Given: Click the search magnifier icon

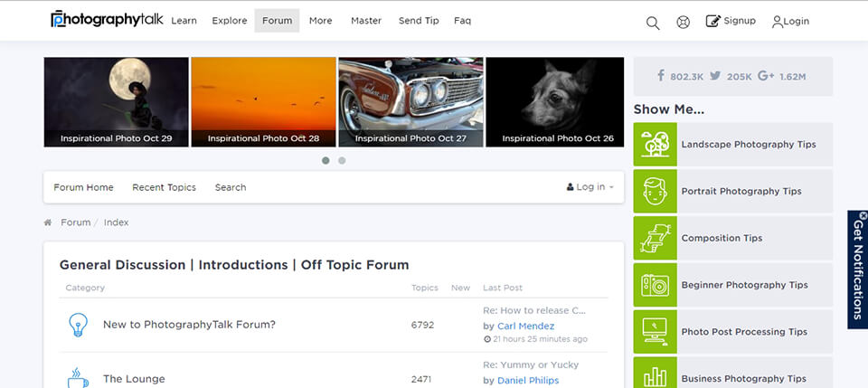Looking at the screenshot, I should (653, 23).
